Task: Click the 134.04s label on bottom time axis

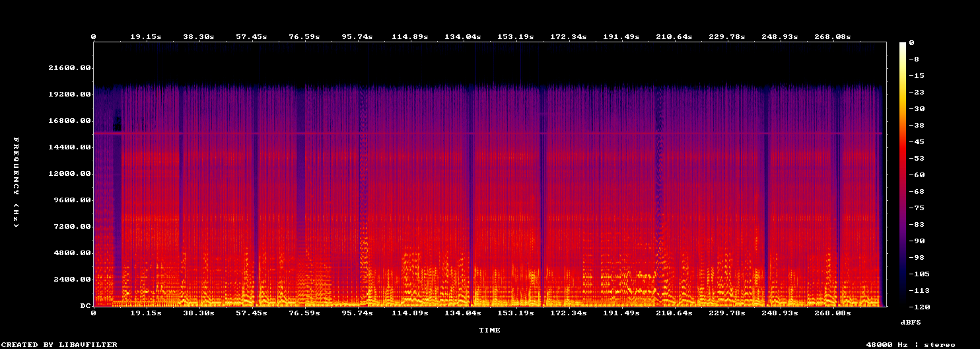Action: click(462, 313)
